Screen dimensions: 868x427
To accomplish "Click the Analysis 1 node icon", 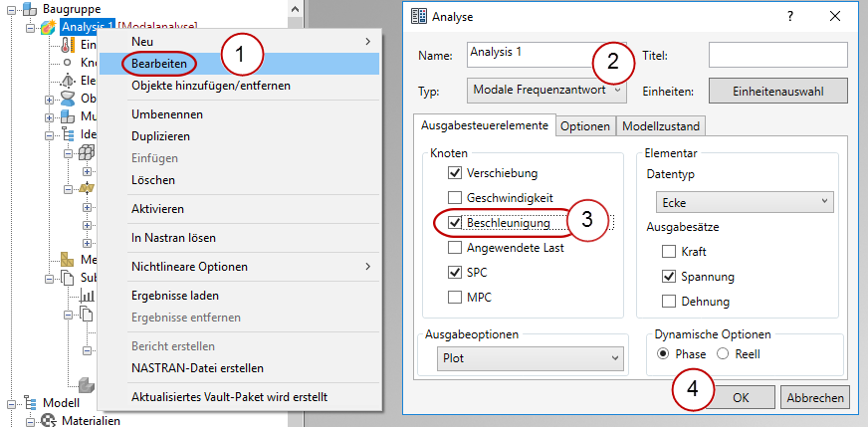I will coord(48,27).
